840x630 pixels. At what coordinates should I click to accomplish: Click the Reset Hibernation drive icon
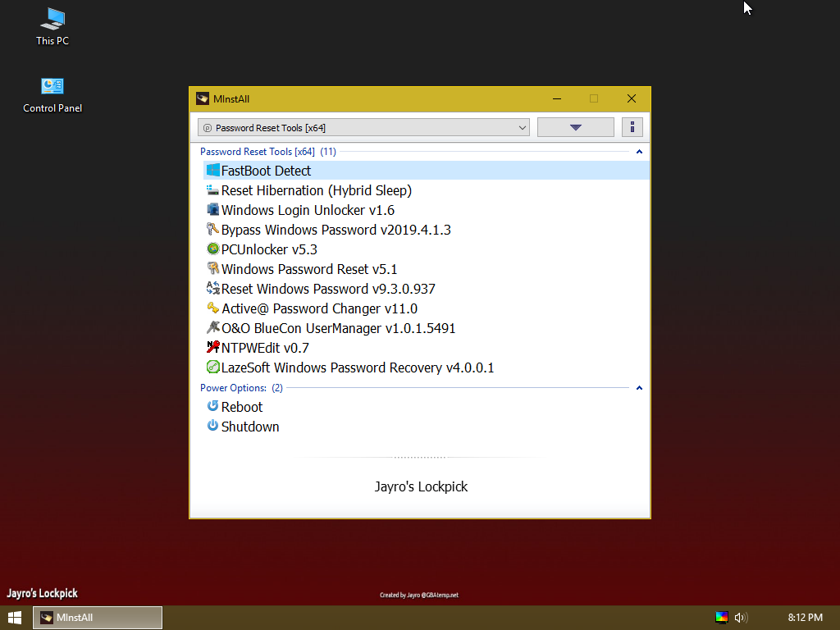tap(212, 190)
